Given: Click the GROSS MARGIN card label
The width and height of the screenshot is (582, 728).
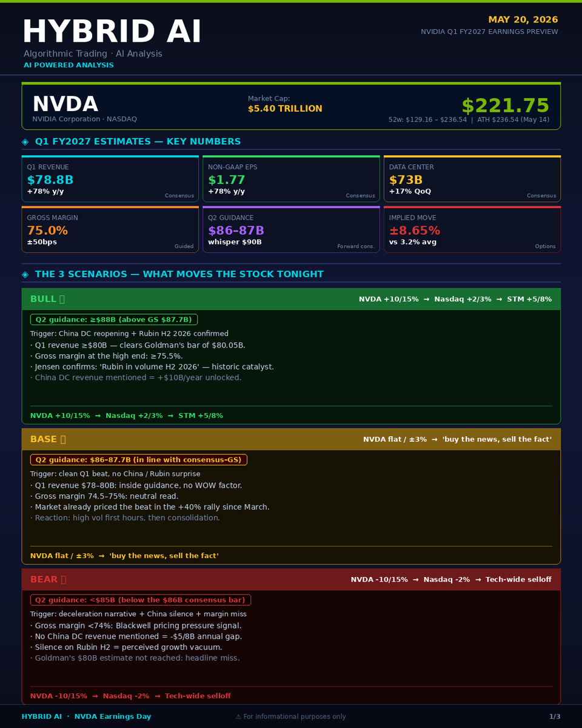Looking at the screenshot, I should (53, 218).
